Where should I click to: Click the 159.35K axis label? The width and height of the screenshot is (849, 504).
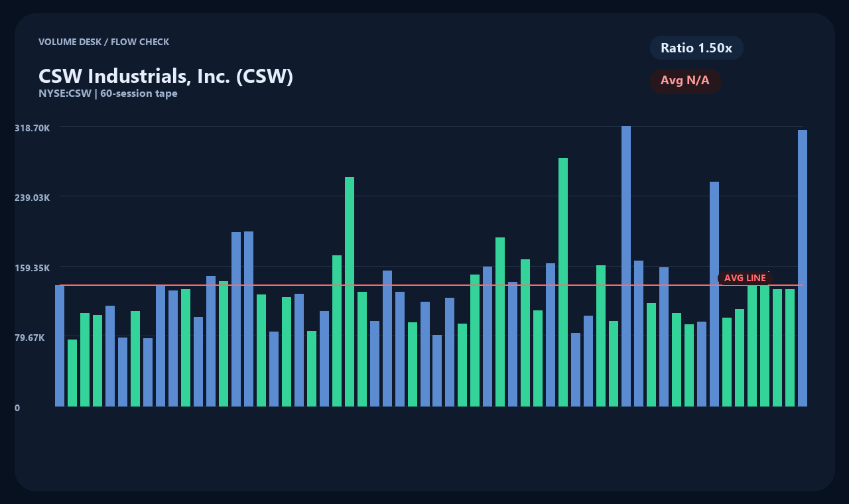click(33, 268)
